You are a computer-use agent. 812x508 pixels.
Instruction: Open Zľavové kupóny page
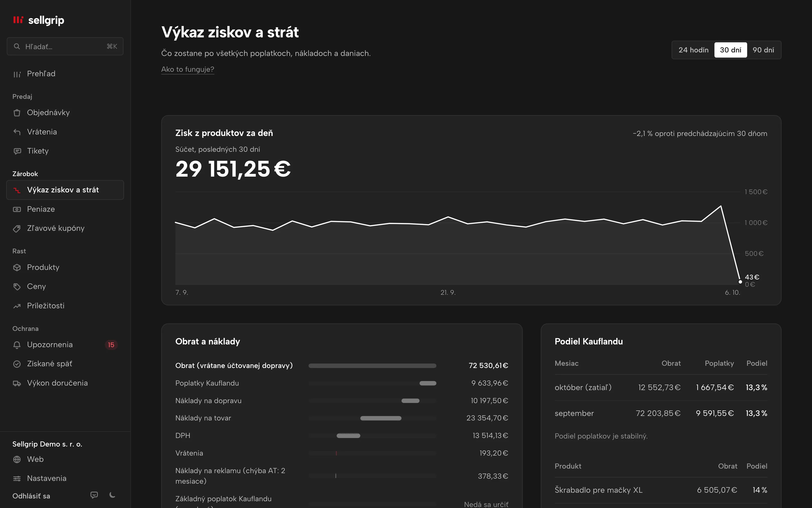[65, 229]
